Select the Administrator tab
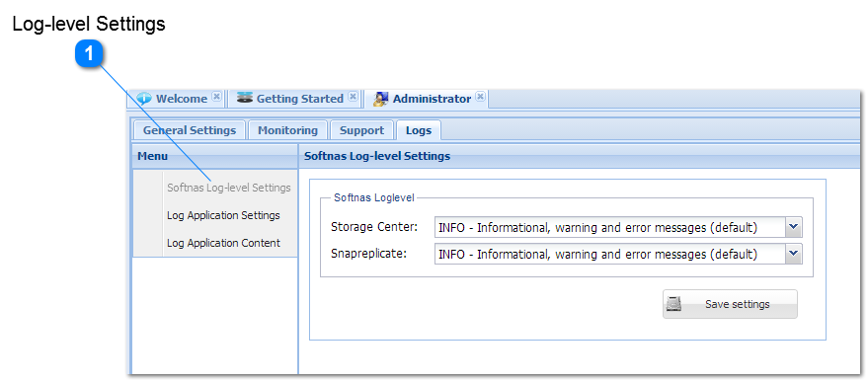The image size is (868, 382). click(427, 99)
